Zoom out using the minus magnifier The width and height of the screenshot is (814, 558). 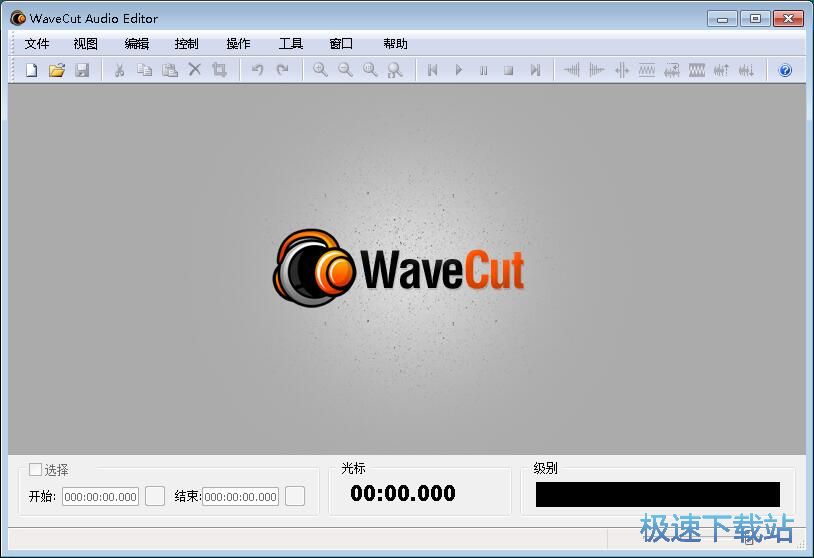click(345, 70)
